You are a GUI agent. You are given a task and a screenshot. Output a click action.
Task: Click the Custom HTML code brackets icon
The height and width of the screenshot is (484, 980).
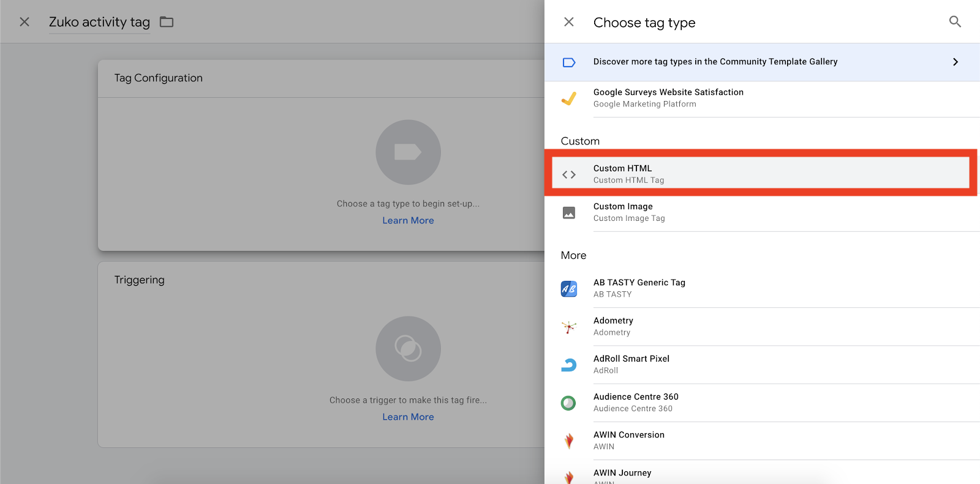pos(569,174)
